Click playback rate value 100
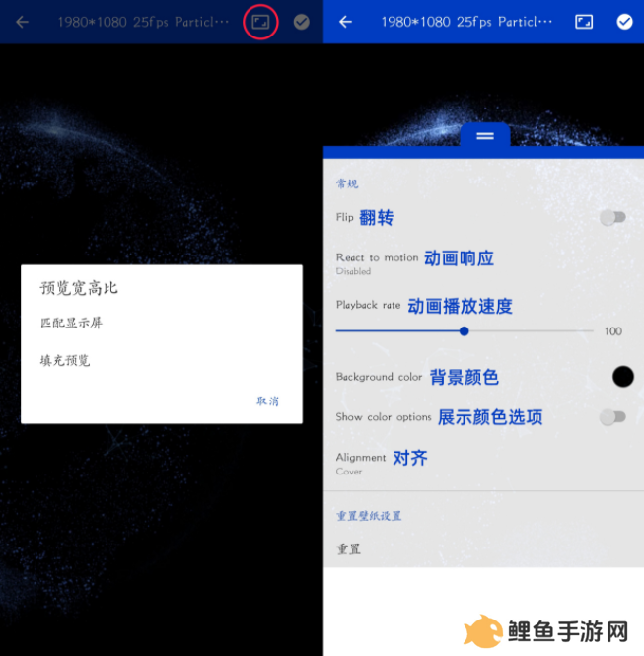644x656 pixels. (613, 331)
